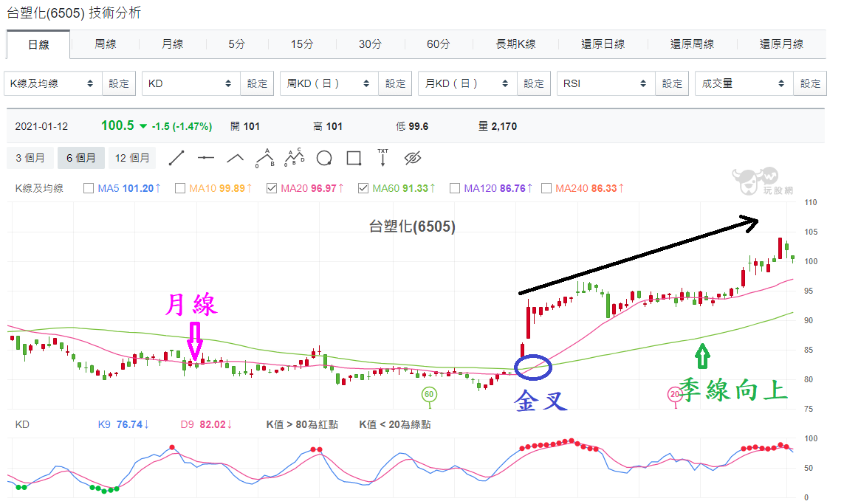Uncheck the MA20 moving average checkbox
Screen dimensions: 844x504
tap(272, 188)
